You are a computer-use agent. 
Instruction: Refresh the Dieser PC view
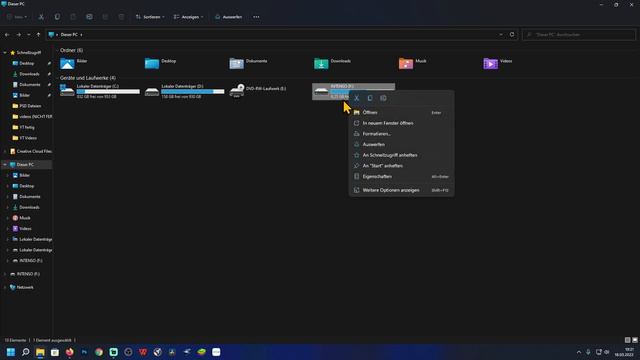click(512, 35)
